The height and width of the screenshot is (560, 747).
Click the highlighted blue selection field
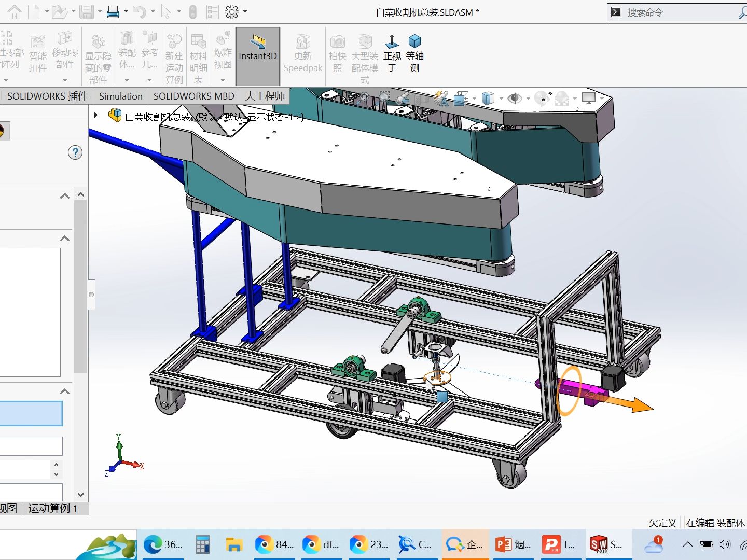(x=31, y=414)
